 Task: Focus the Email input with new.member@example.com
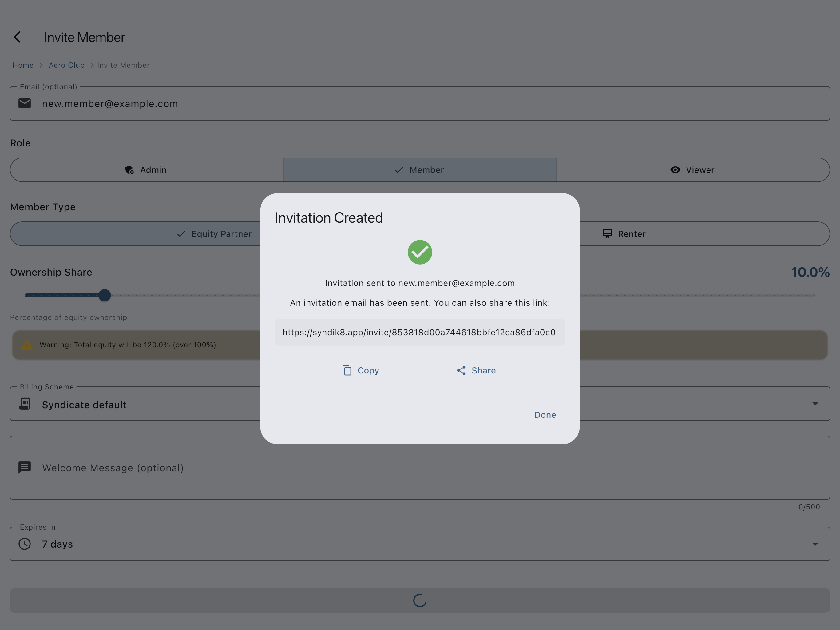(x=420, y=103)
